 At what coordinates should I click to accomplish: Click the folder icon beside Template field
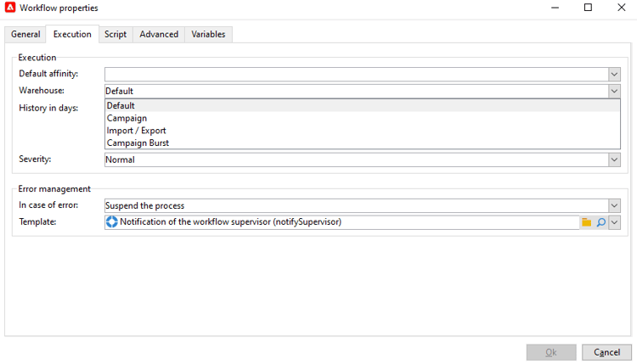tap(586, 222)
